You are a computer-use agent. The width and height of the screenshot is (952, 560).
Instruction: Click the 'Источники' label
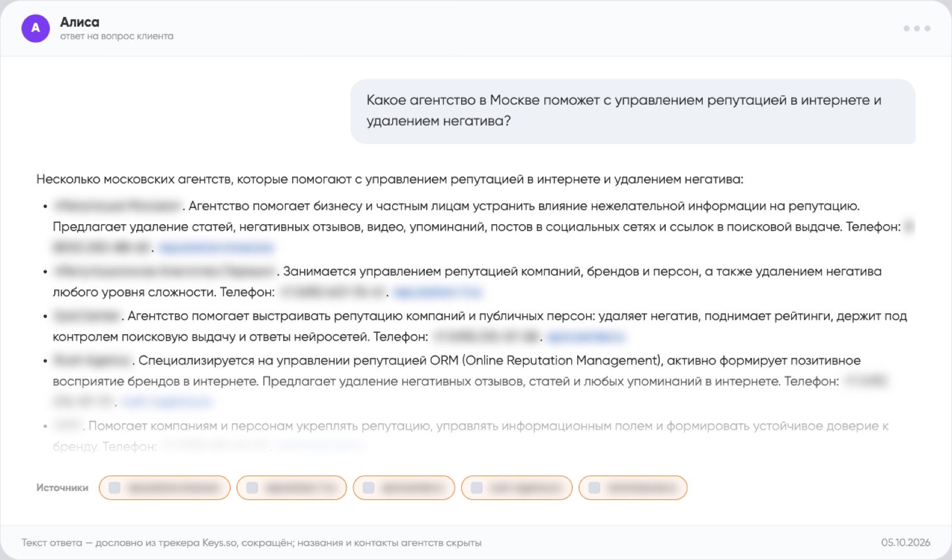point(62,488)
